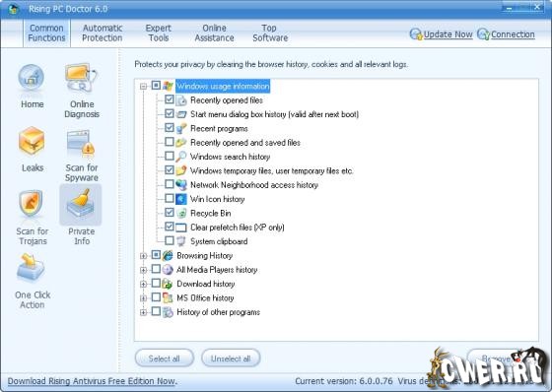
Task: Click the Recent programs icon
Action: (181, 128)
